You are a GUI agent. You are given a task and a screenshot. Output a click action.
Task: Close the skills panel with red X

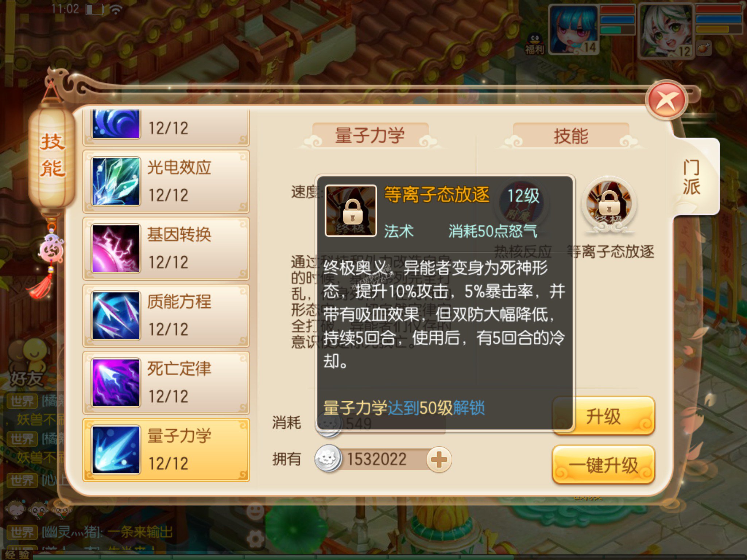click(x=666, y=100)
